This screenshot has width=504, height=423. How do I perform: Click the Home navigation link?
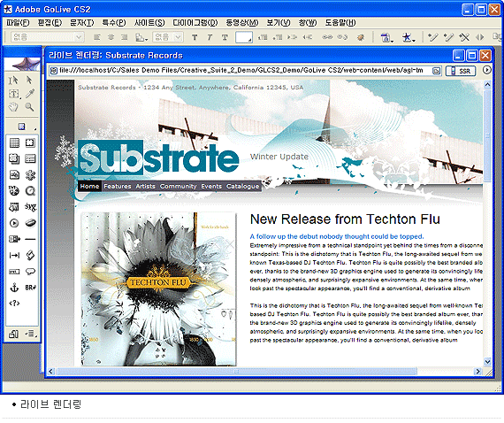click(x=89, y=186)
